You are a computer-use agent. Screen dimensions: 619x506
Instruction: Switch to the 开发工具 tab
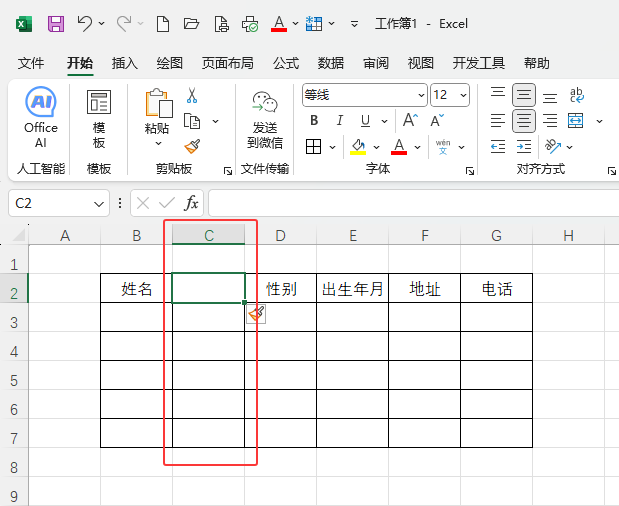(x=478, y=63)
